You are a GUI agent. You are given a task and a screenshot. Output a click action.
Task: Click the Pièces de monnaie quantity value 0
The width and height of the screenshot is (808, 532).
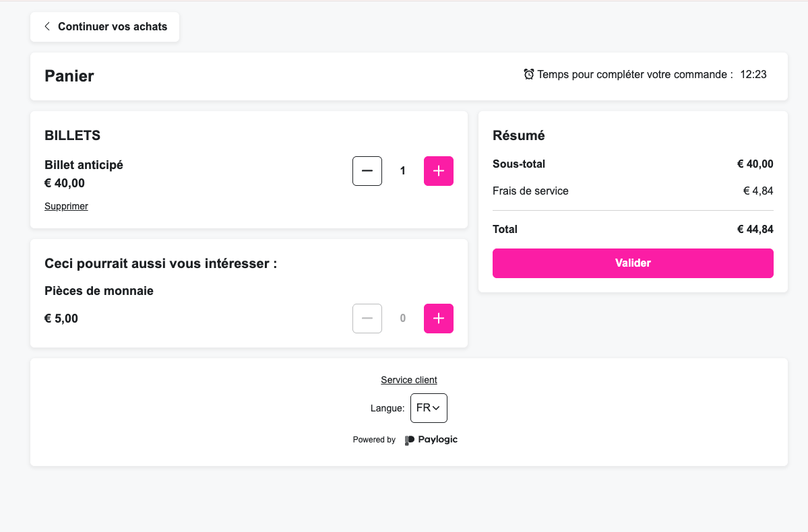[x=403, y=319]
